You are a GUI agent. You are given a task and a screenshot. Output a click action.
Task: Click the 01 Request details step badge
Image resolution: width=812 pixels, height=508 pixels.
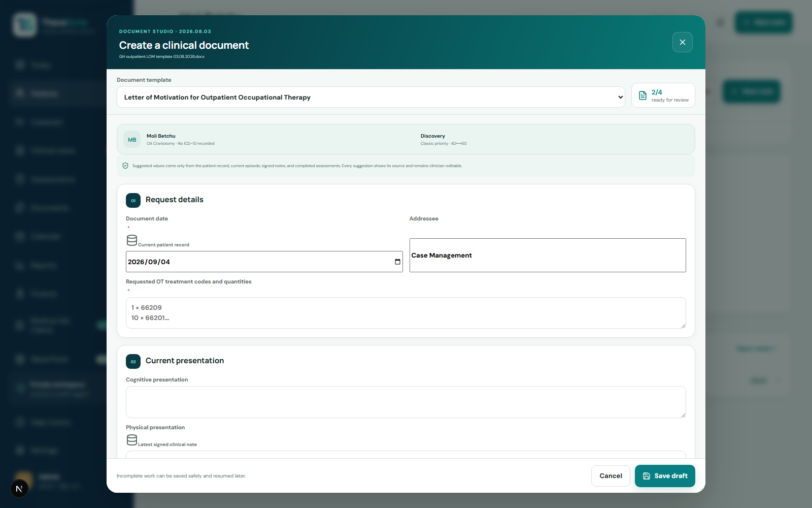pos(133,200)
